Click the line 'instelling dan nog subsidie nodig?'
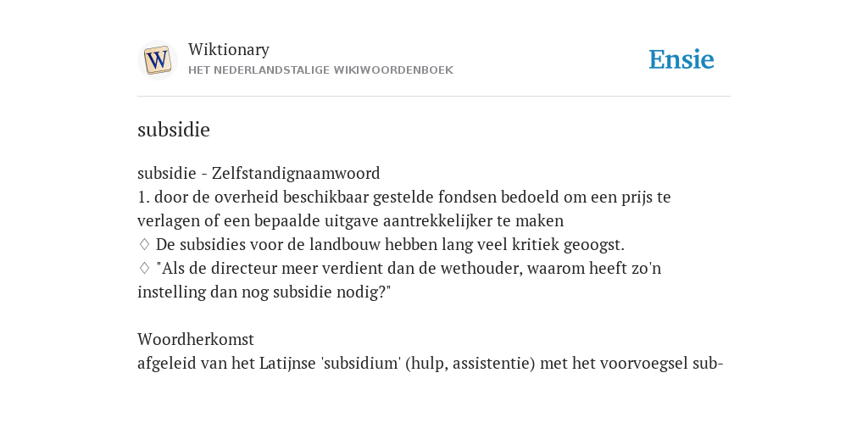 click(264, 292)
